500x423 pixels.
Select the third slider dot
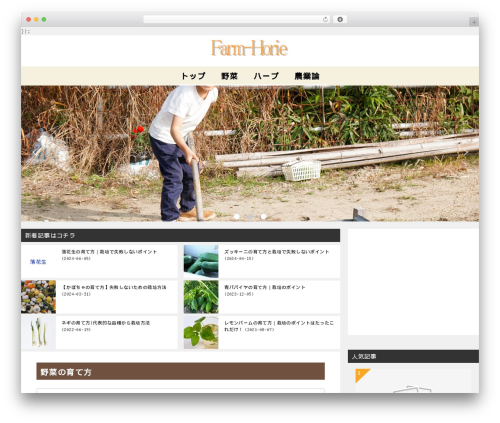(263, 217)
